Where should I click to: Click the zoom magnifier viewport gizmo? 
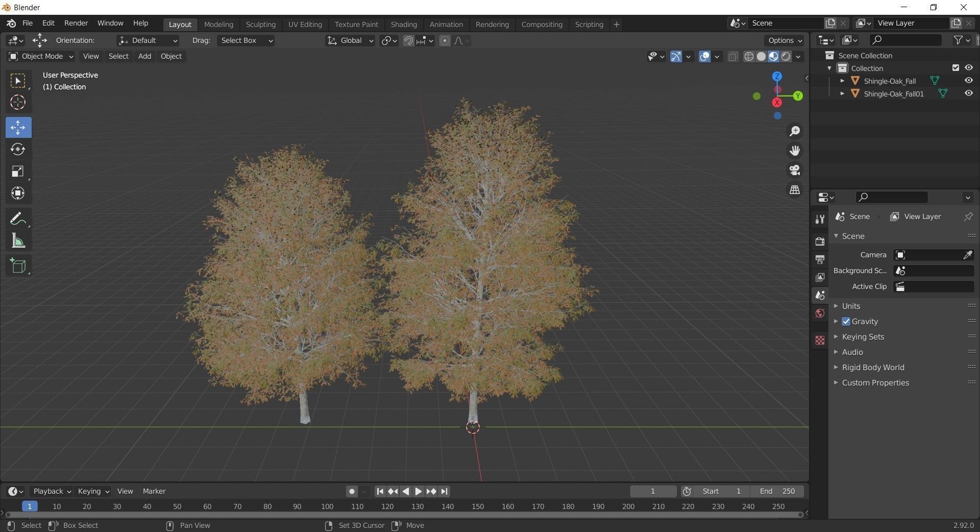coord(795,131)
